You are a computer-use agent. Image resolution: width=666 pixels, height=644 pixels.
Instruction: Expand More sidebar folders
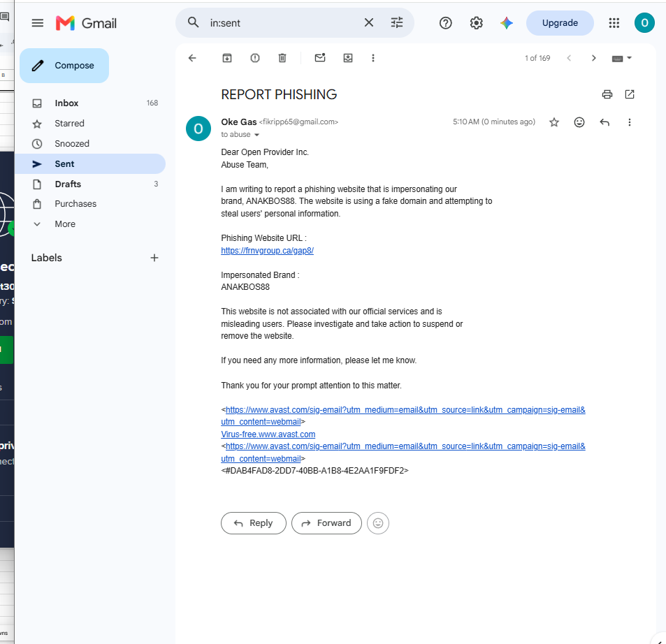(90, 224)
